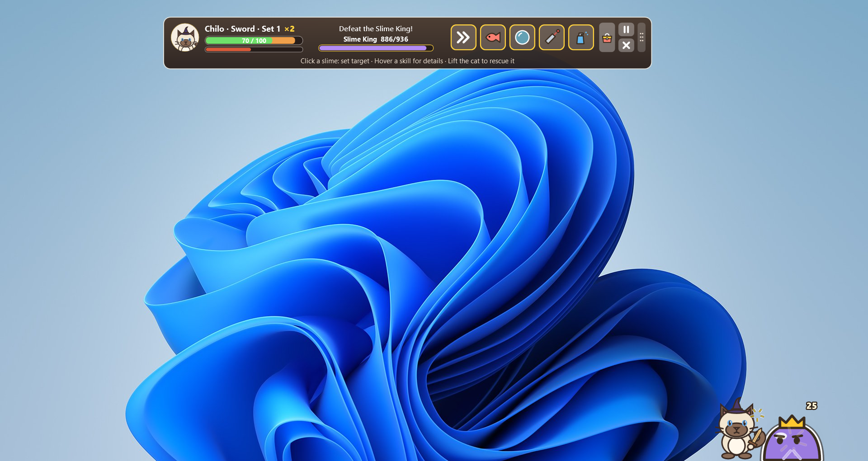The image size is (868, 461).
Task: Use the red fish skill
Action: tap(493, 38)
